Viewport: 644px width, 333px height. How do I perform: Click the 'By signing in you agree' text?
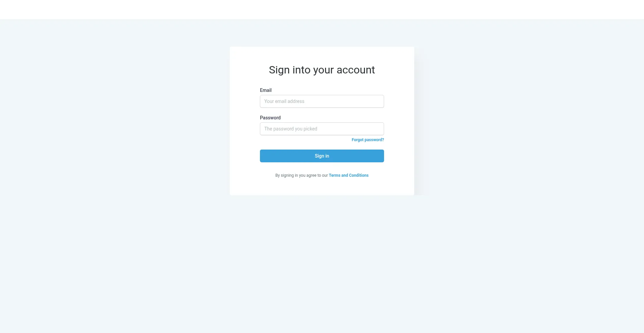[302, 175]
